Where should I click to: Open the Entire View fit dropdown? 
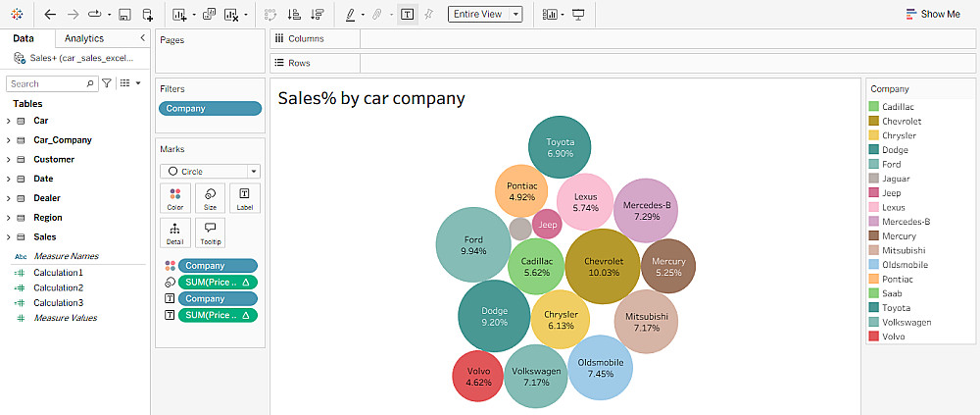(484, 15)
